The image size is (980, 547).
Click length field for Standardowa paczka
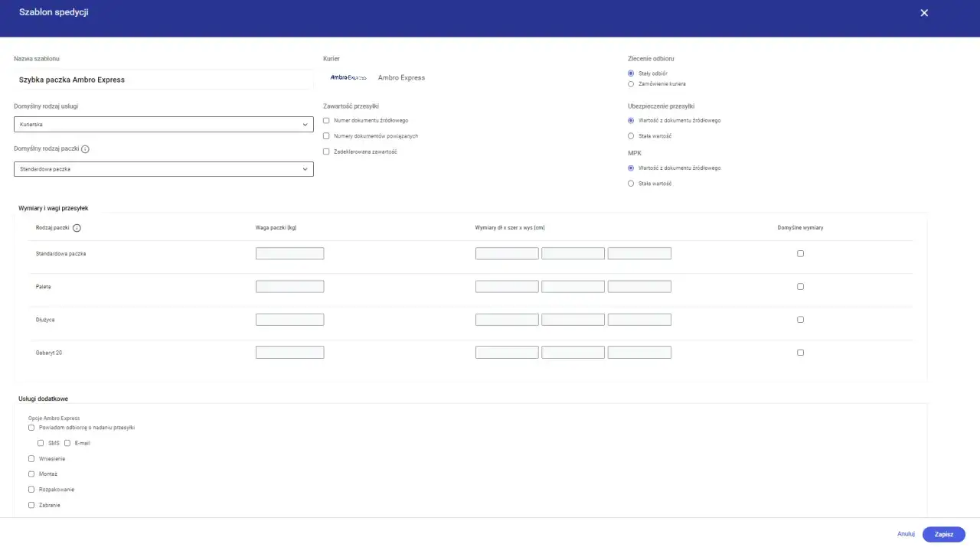tap(507, 253)
